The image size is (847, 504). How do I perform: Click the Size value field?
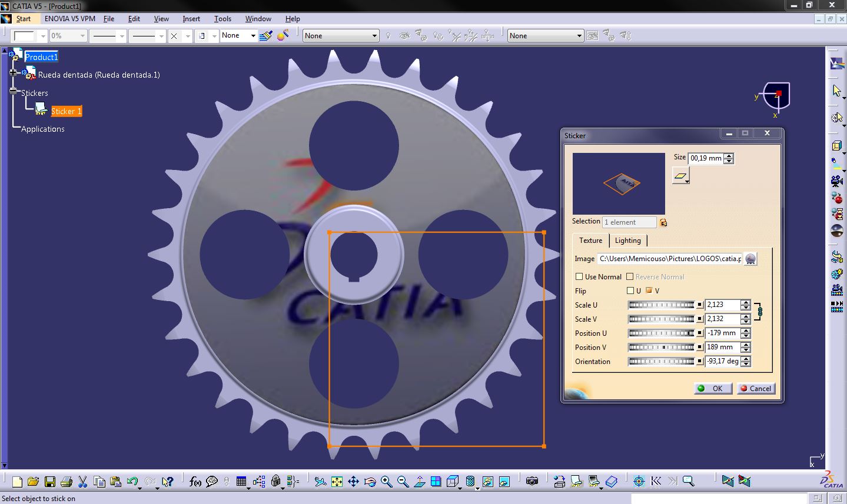pyautogui.click(x=706, y=158)
